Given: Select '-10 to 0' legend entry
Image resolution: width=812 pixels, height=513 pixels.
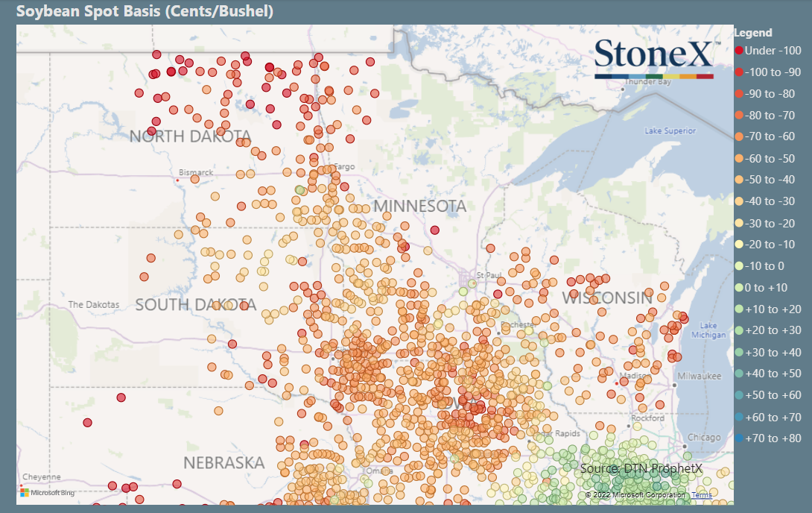Looking at the screenshot, I should [760, 266].
